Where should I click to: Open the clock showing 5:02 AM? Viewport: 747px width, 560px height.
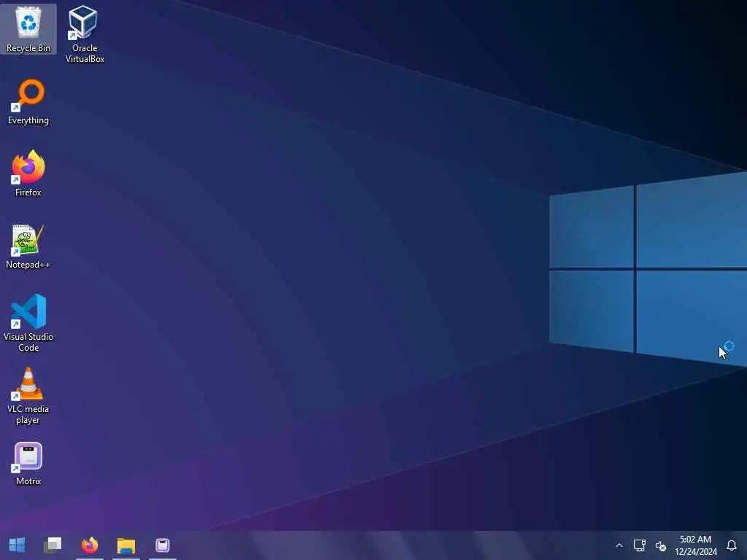(695, 545)
